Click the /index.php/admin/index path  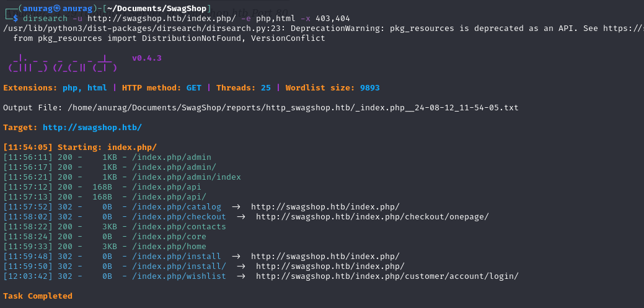coord(186,177)
